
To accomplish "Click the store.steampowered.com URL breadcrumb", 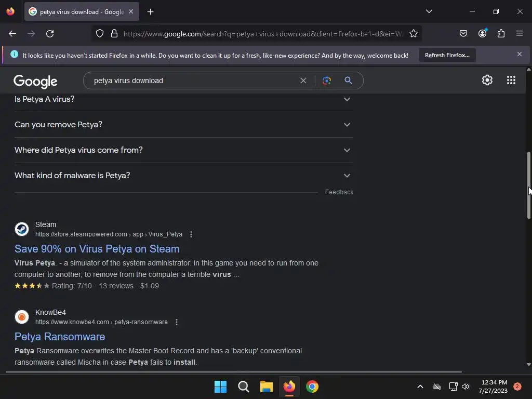I will (109, 234).
